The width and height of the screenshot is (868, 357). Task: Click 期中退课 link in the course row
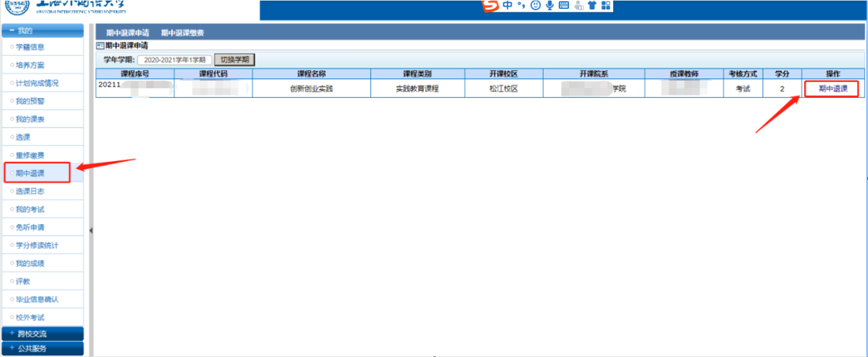tap(832, 89)
